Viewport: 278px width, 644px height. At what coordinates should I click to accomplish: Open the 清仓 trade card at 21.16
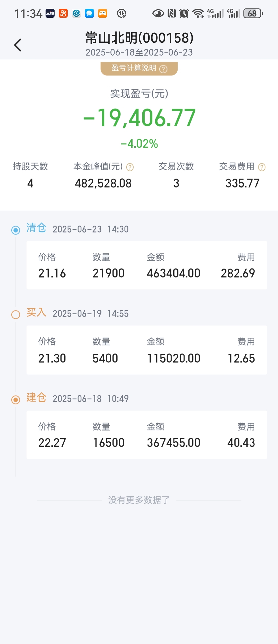point(147,265)
